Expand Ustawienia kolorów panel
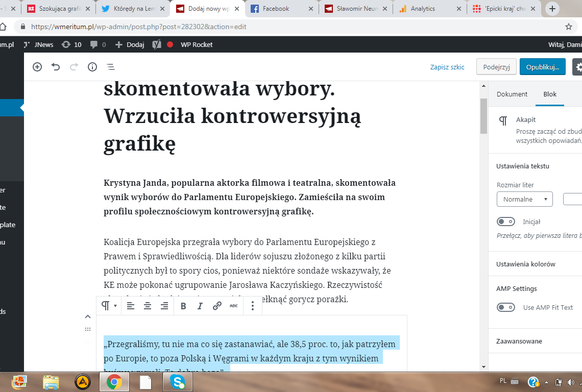The image size is (582, 392). pyautogui.click(x=526, y=264)
